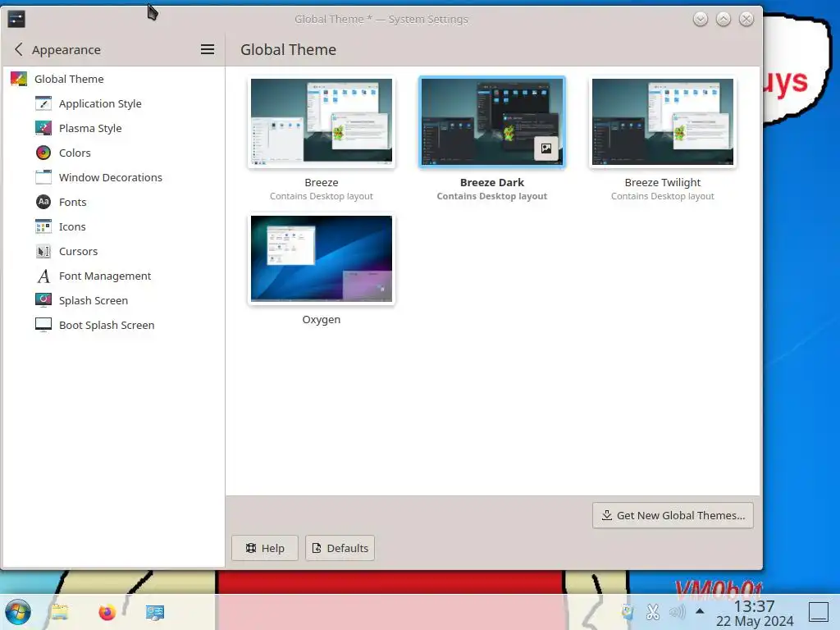Viewport: 840px width, 630px height.
Task: Open Application Style icon in sidebar
Action: 43,103
